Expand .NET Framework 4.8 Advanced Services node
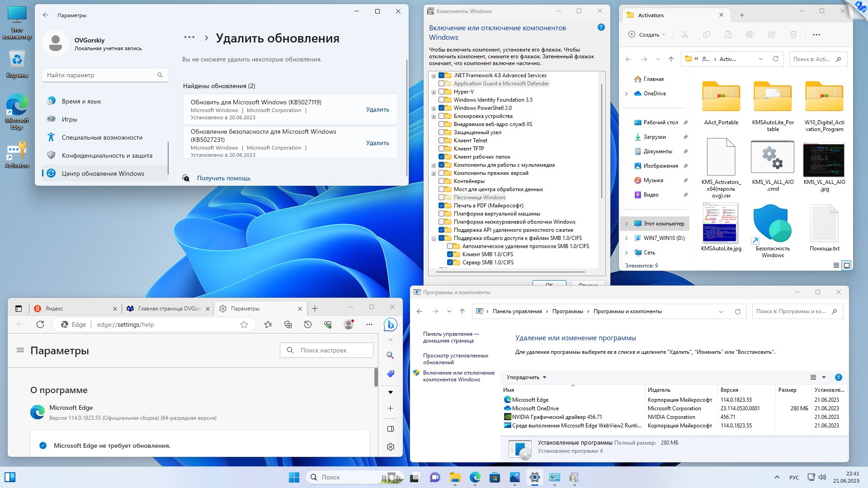The image size is (868, 488). click(x=434, y=76)
